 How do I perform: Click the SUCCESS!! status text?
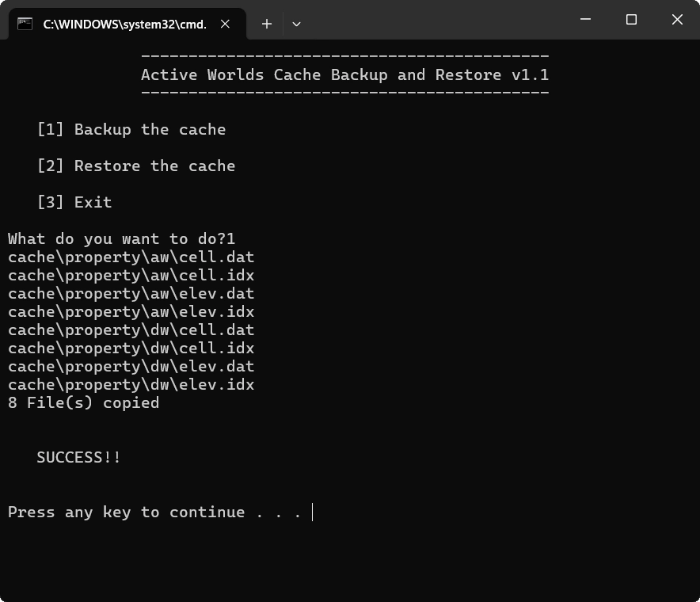(78, 457)
